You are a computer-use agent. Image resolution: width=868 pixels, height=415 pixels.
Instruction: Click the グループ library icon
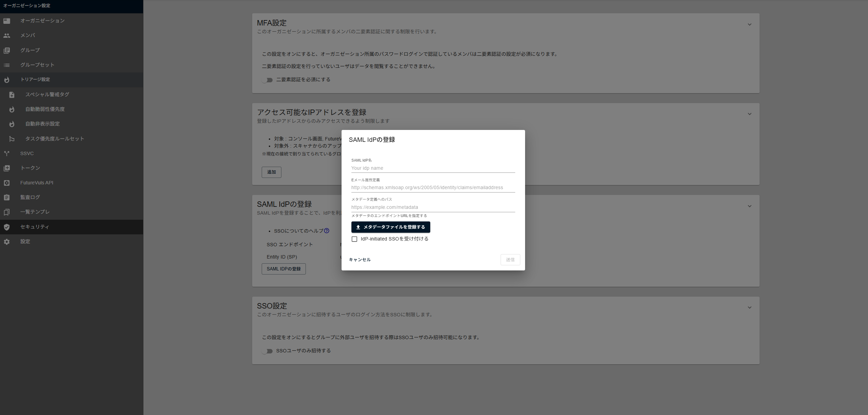[7, 50]
